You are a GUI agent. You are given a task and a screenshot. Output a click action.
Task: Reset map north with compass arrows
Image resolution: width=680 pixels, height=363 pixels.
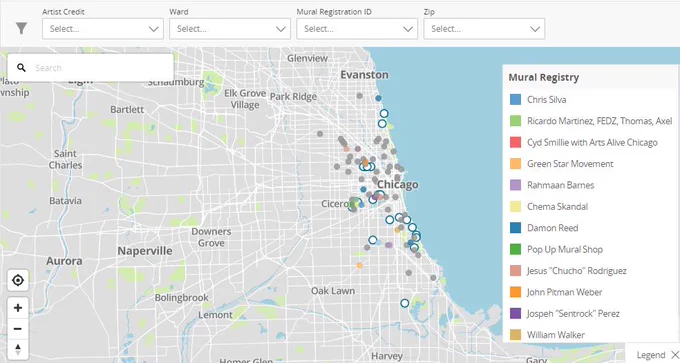pos(18,350)
